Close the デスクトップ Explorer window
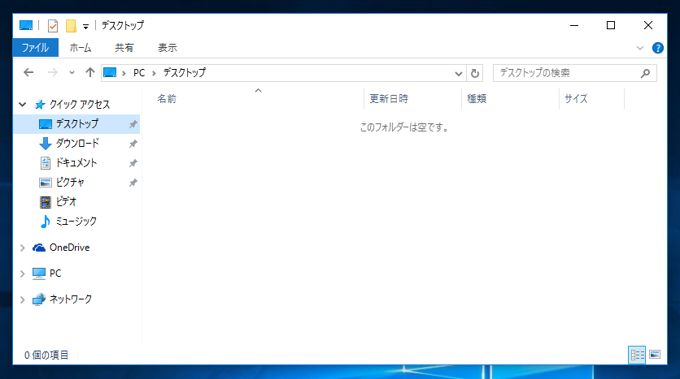The height and width of the screenshot is (379, 680). coord(648,26)
